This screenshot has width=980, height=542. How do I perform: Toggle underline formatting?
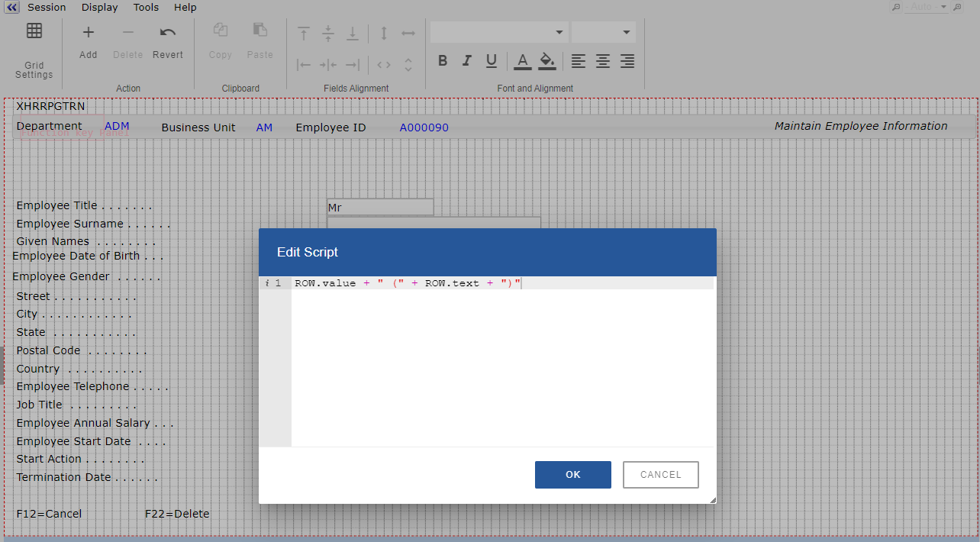(x=492, y=61)
